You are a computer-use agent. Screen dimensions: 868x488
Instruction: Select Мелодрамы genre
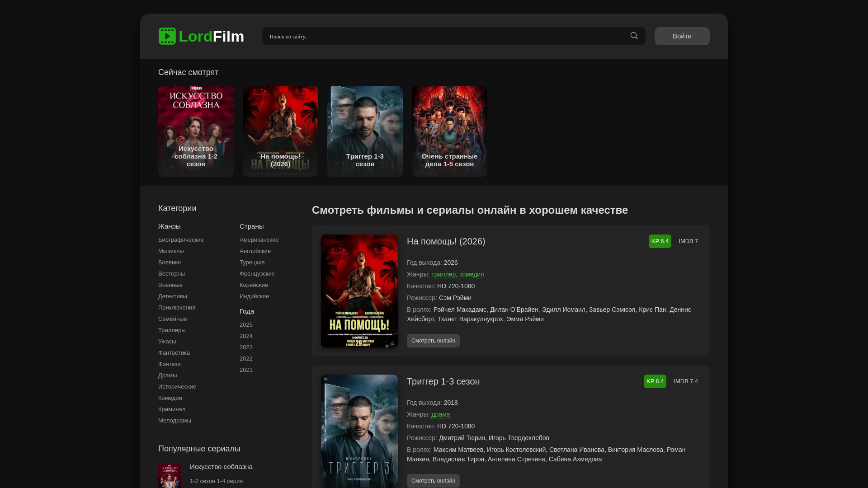tap(175, 421)
